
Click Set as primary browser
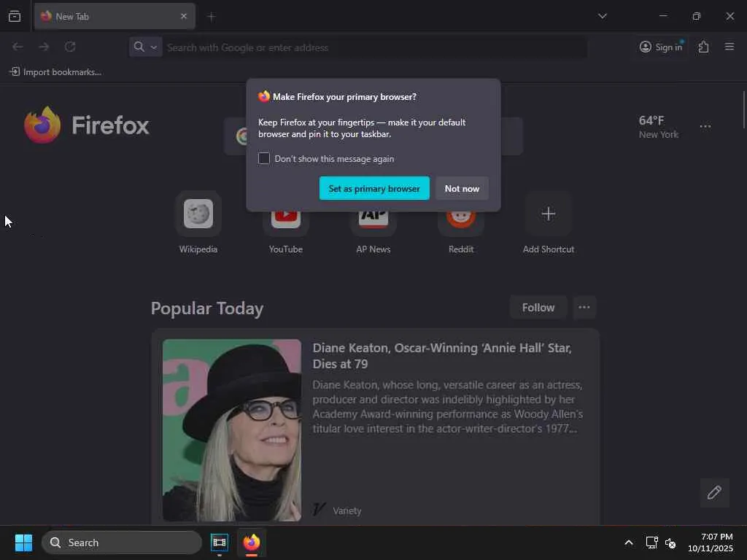point(374,189)
